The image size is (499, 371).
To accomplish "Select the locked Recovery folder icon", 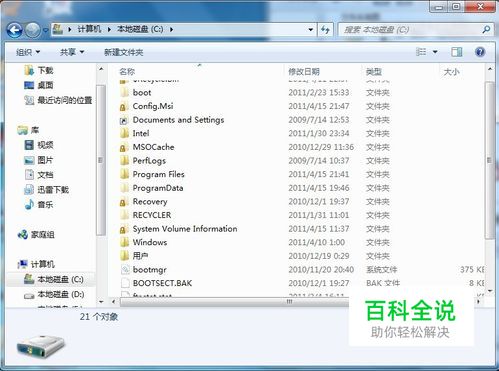I will pos(124,202).
